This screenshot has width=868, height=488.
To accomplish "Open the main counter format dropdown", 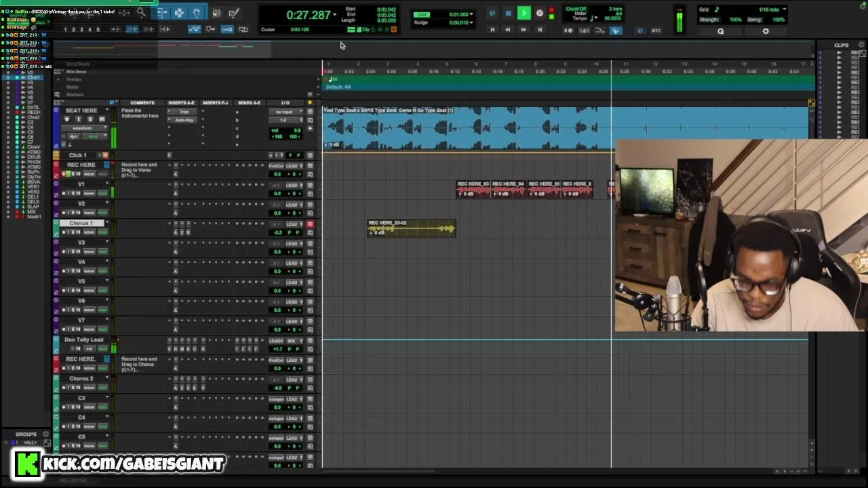I will click(x=335, y=15).
